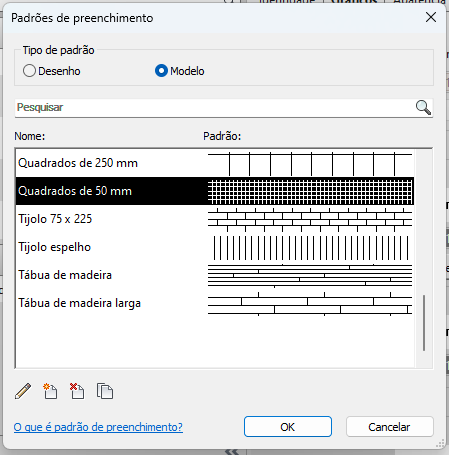This screenshot has height=455, width=449.
Task: Click the magnifying glass search icon
Action: coord(423,108)
